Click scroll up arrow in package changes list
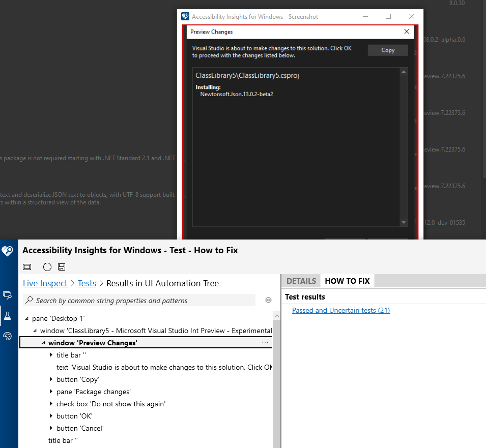Image resolution: width=486 pixels, height=448 pixels. tap(404, 72)
